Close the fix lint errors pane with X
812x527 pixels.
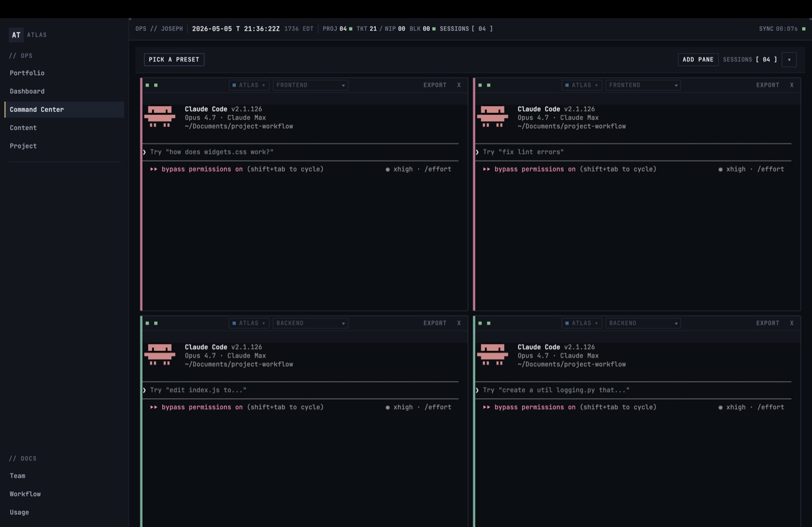click(x=792, y=85)
